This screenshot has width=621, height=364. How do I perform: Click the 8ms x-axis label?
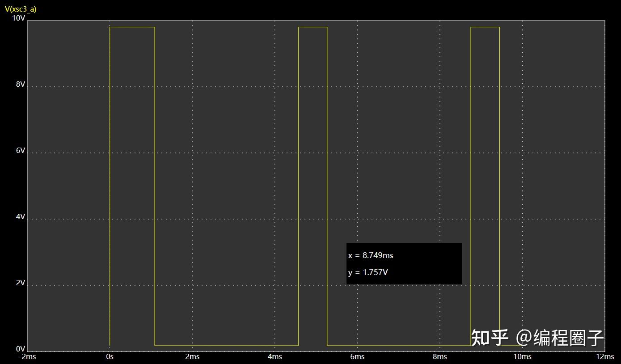click(x=440, y=356)
